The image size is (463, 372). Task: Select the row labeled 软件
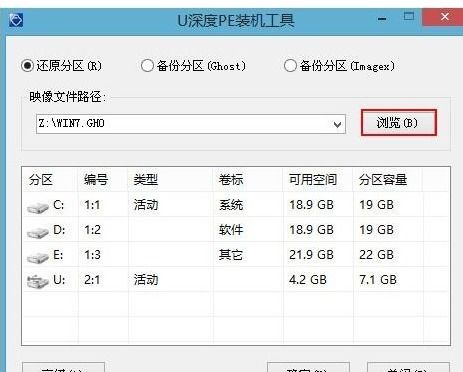point(236,230)
